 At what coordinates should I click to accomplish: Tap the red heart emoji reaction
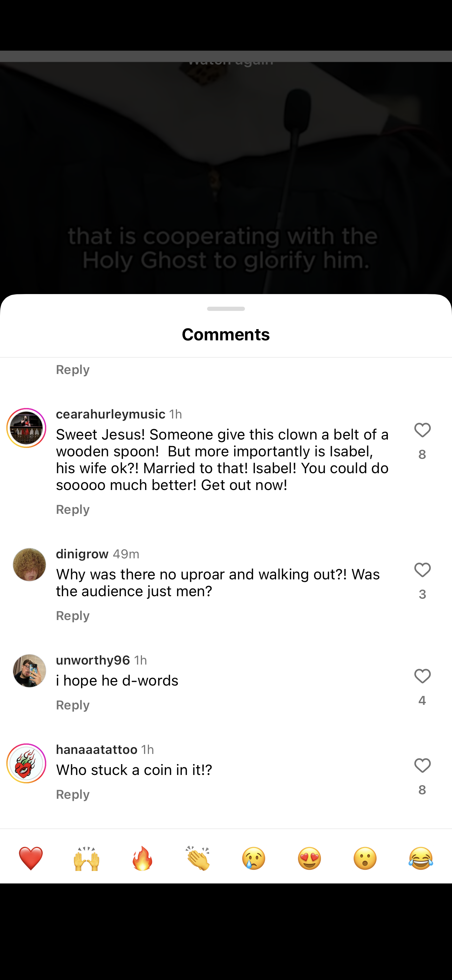point(31,858)
